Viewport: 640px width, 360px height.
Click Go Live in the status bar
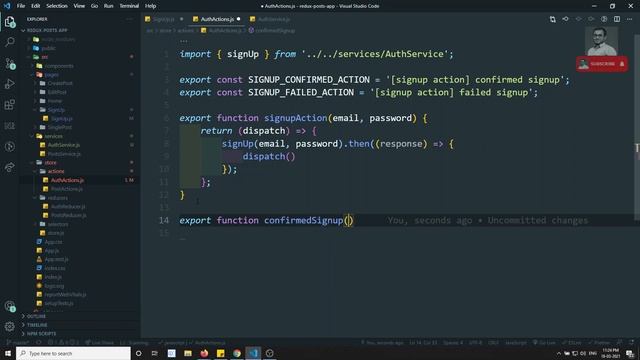pos(544,342)
